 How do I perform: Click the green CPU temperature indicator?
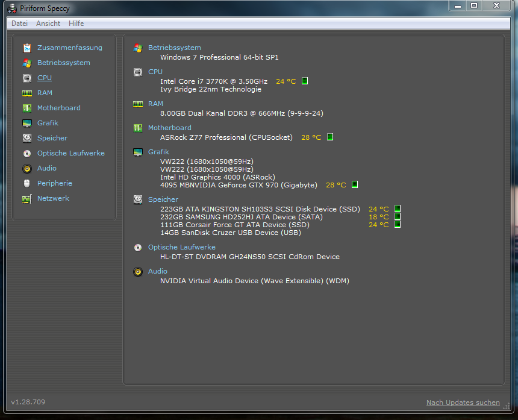pos(305,81)
